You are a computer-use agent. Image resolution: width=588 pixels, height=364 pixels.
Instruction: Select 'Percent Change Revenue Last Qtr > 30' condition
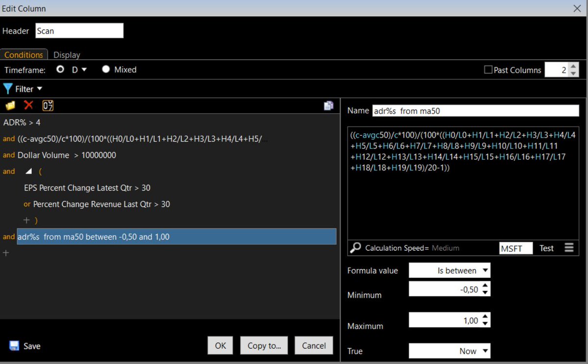pyautogui.click(x=102, y=204)
